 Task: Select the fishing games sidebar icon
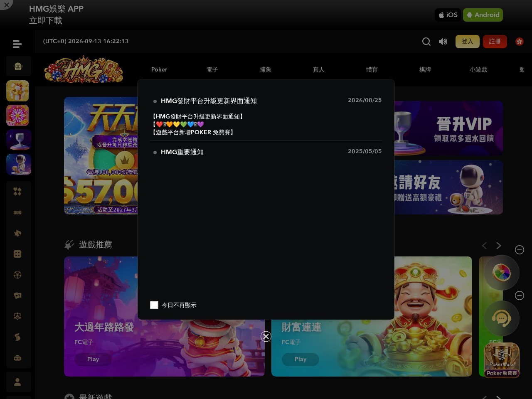point(17,233)
